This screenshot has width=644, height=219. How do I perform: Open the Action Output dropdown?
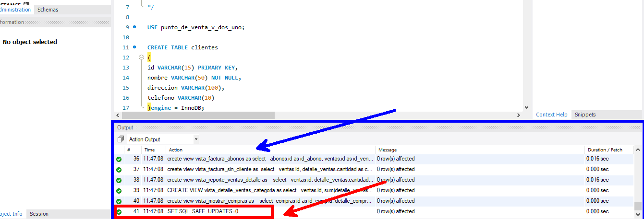click(x=196, y=139)
